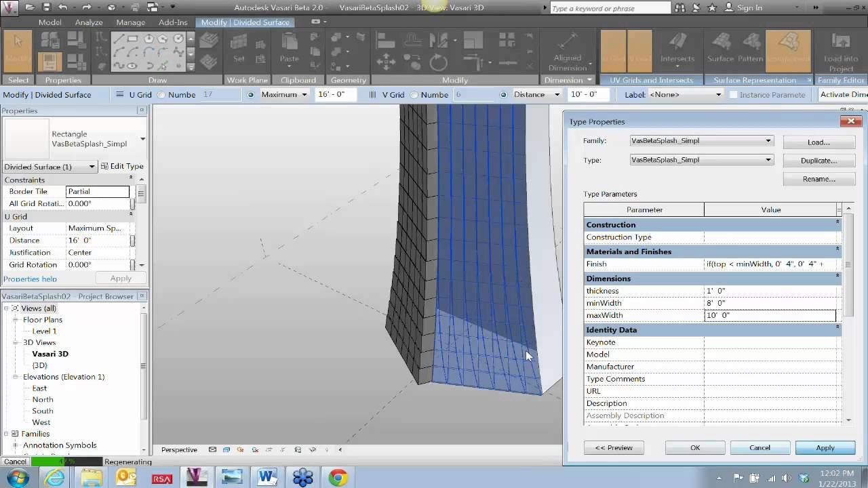This screenshot has height=488, width=868.
Task: Click the Apply button in Type Properties
Action: pyautogui.click(x=825, y=447)
